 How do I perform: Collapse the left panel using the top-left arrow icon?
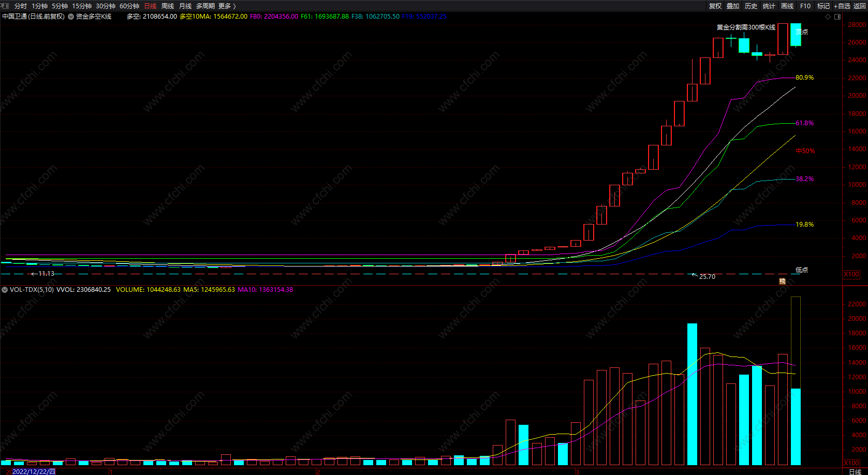(x=5, y=6)
